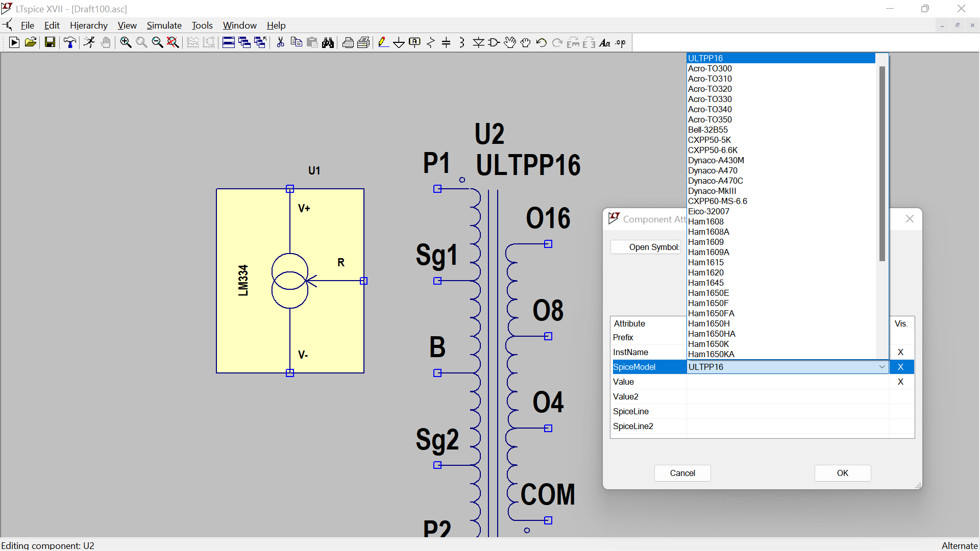Image resolution: width=980 pixels, height=551 pixels.
Task: Click the Paste clipboard icon
Action: 312,43
